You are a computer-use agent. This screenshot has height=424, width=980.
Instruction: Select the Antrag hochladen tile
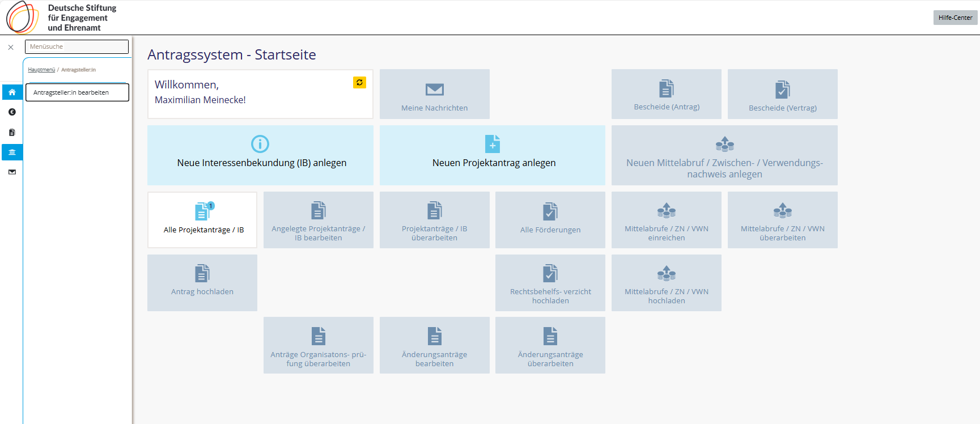202,282
